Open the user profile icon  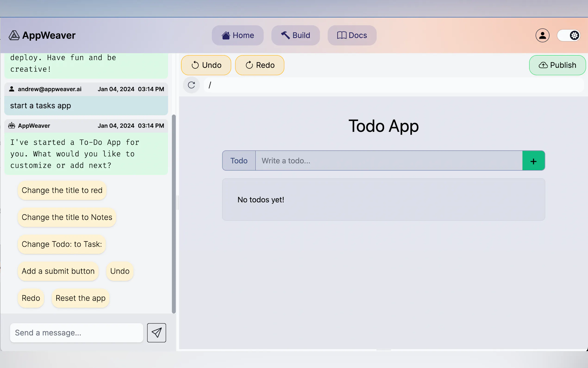coord(542,35)
